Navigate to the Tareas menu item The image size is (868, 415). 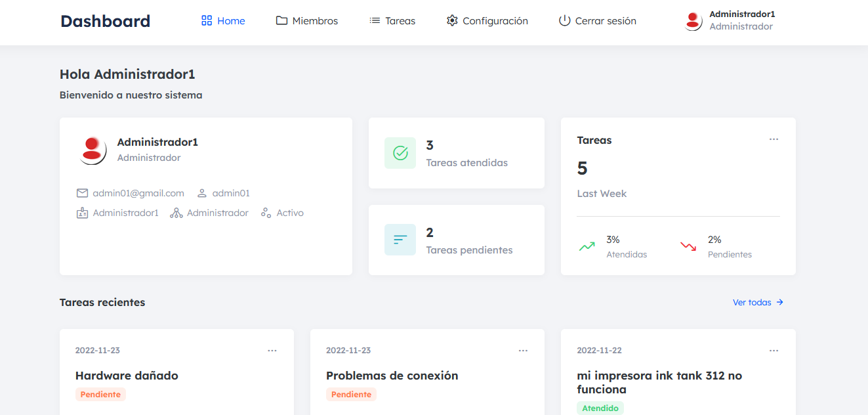(x=392, y=21)
